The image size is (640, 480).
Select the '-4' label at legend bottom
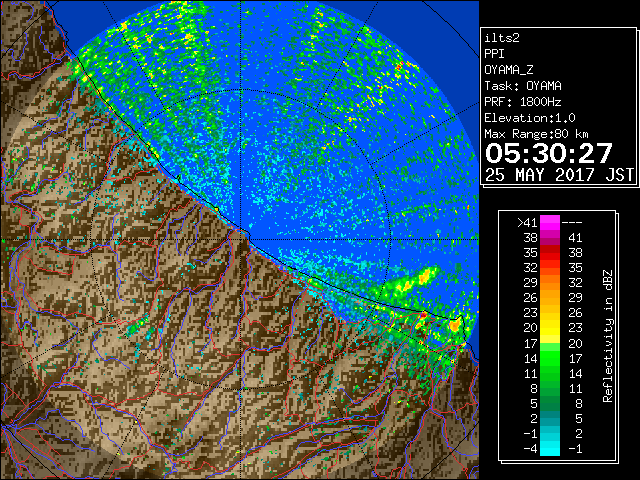click(531, 449)
